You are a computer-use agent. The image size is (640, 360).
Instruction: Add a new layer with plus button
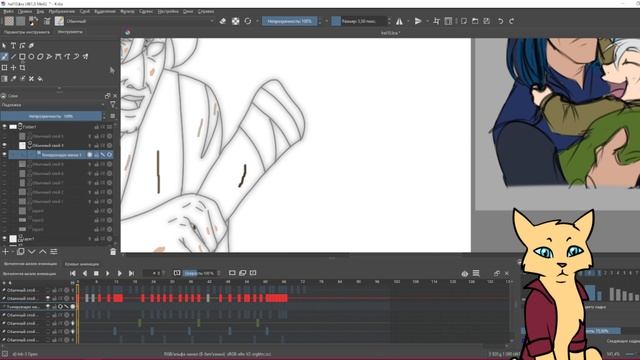pos(5,252)
